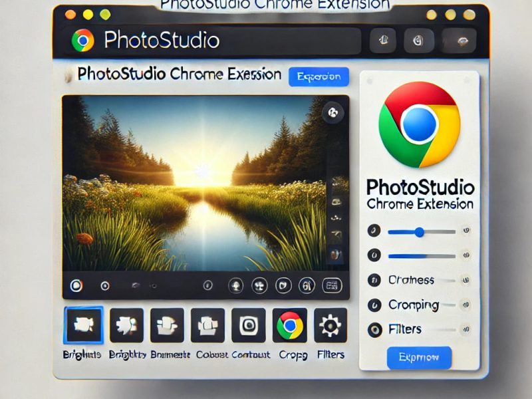The height and width of the screenshot is (399, 532).
Task: Click the circled fan-shaped icon in control bar
Action: [x=259, y=286]
